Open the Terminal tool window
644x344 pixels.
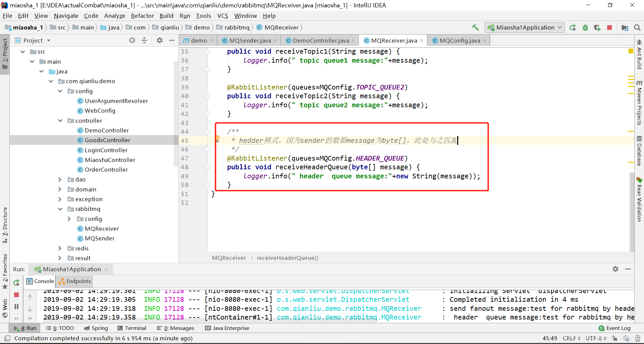click(132, 328)
